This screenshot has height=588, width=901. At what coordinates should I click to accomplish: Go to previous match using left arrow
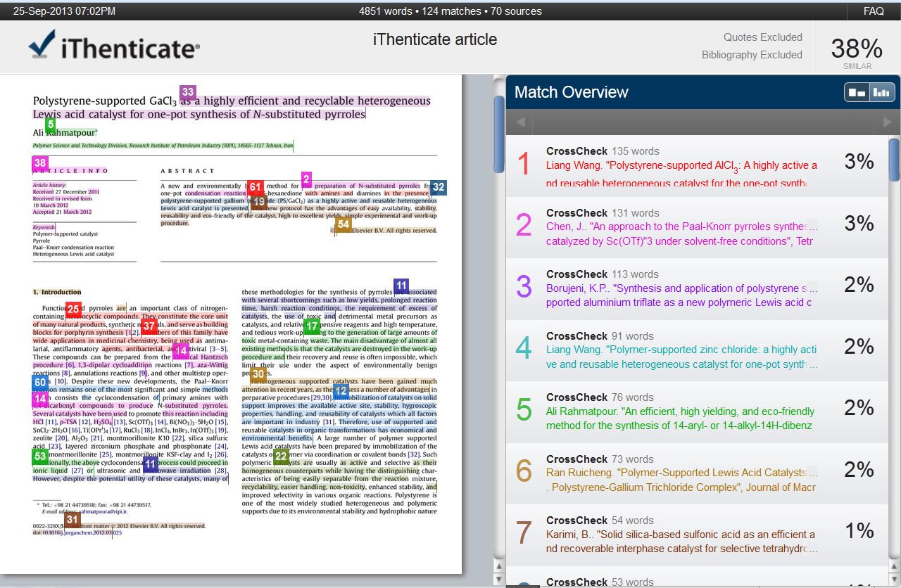[x=520, y=122]
